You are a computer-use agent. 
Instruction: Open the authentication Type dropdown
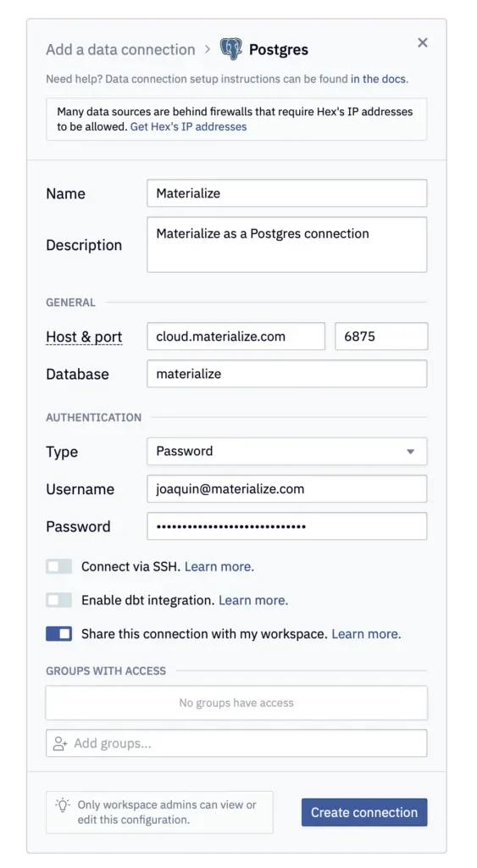286,451
